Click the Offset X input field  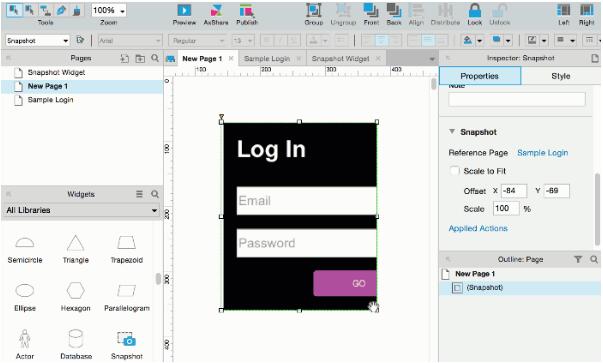click(514, 191)
